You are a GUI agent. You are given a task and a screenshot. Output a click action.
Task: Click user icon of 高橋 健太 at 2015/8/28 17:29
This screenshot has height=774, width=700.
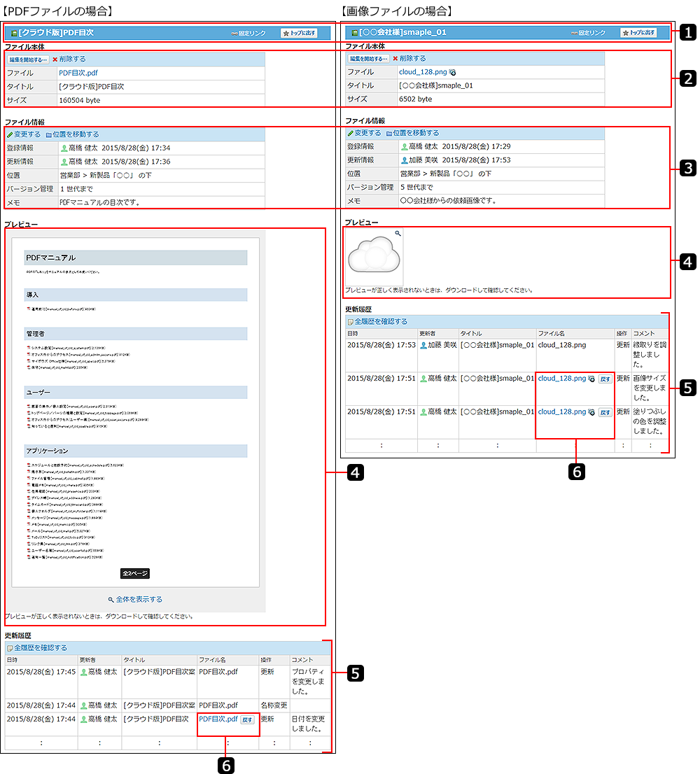point(405,146)
